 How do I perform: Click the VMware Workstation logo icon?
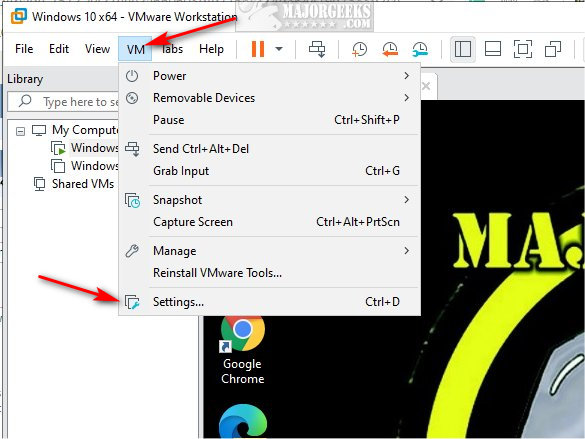[19, 16]
